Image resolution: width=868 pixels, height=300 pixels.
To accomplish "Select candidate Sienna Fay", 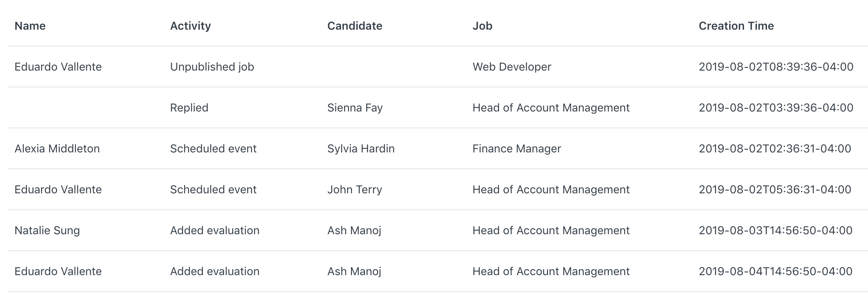I will [355, 108].
